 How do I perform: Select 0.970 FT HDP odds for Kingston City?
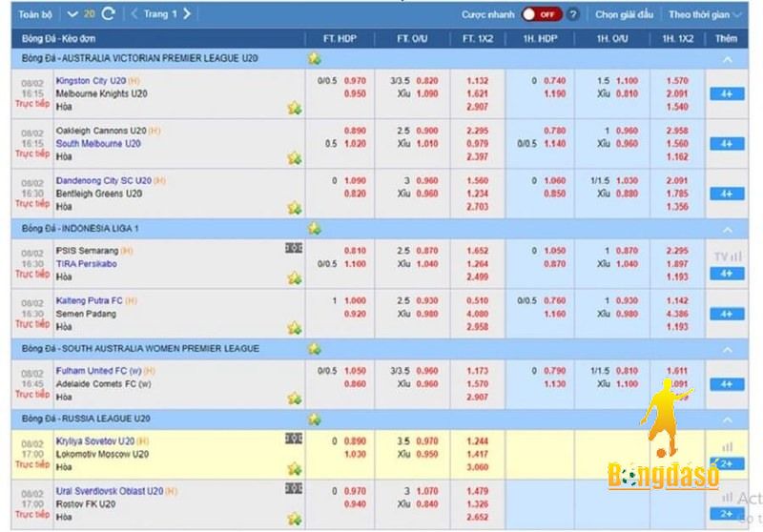[x=354, y=81]
